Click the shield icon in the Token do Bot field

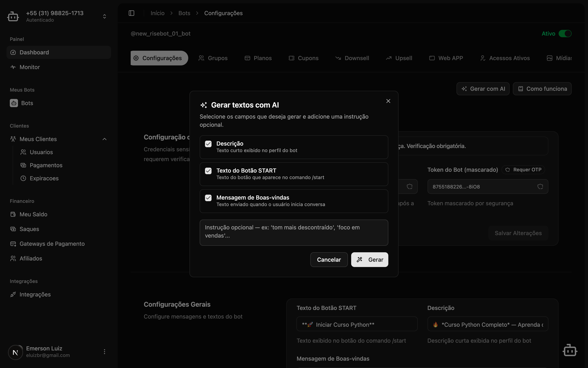tap(540, 187)
